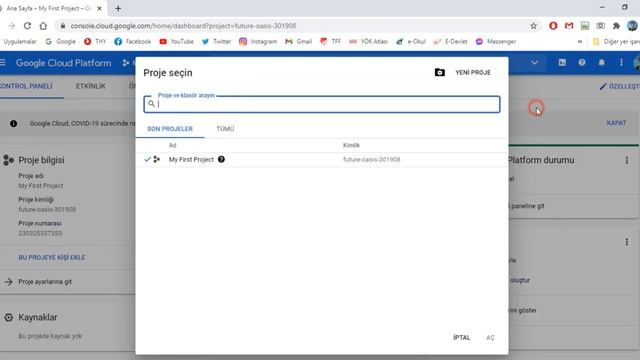Open notifications bell icon
Image resolution: width=640 pixels, height=360 pixels.
(x=602, y=62)
